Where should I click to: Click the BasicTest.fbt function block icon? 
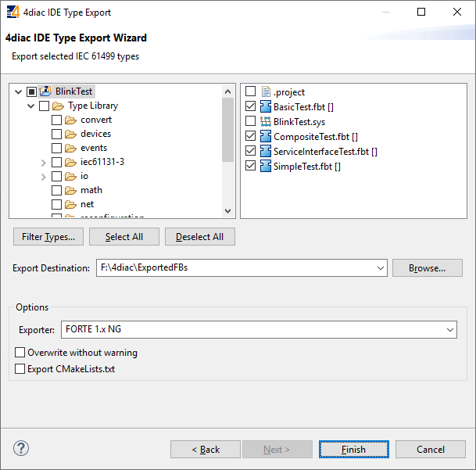(265, 106)
